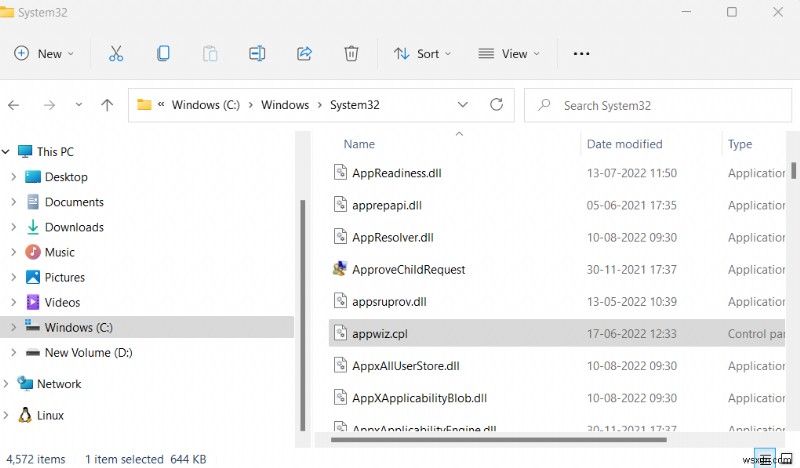This screenshot has width=800, height=468.
Task: Collapse the This PC tree node
Action: tap(6, 152)
